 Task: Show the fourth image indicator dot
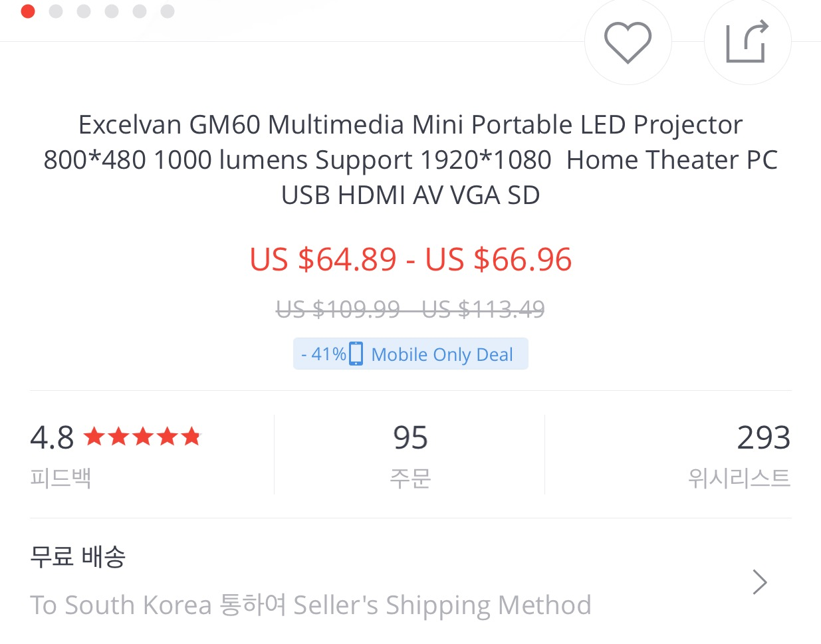(x=112, y=11)
